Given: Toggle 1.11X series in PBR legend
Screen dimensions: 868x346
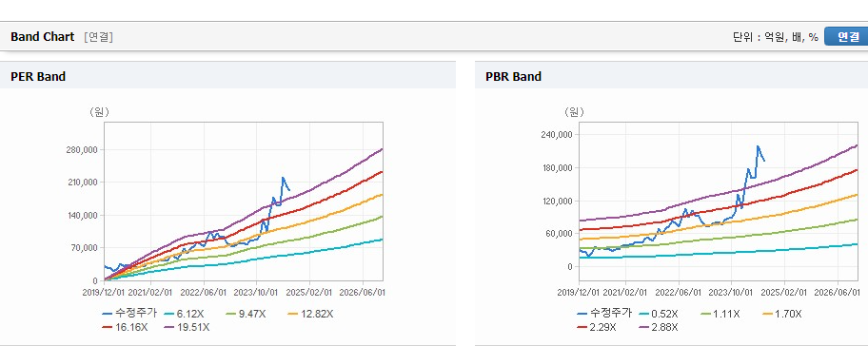Looking at the screenshot, I should coord(720,314).
